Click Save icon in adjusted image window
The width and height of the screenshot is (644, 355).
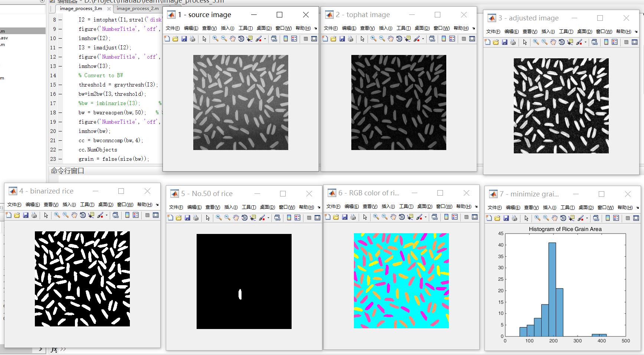coord(505,42)
